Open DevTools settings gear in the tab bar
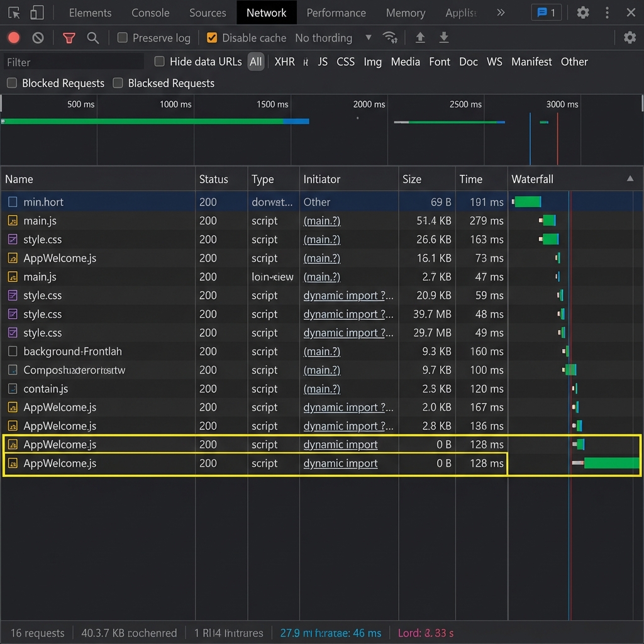This screenshot has width=644, height=644. point(583,13)
